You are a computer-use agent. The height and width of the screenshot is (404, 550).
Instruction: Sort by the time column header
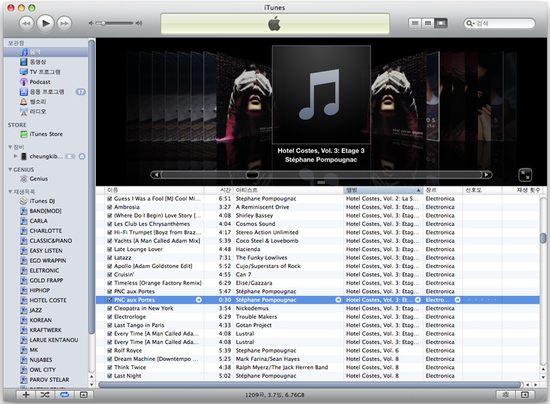[219, 190]
